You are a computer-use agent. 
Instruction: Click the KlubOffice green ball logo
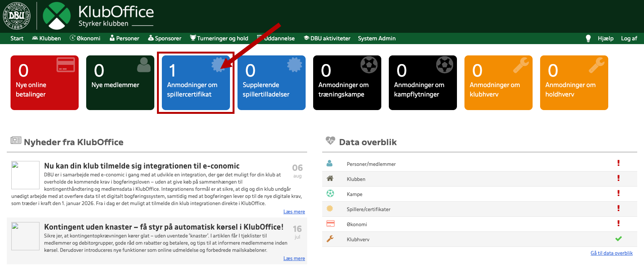[x=56, y=16]
